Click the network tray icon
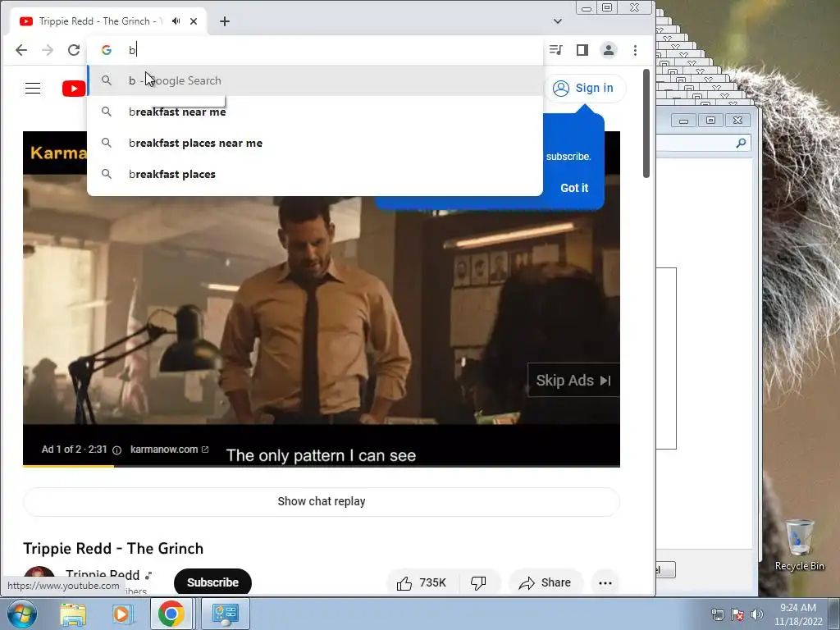 (718, 614)
